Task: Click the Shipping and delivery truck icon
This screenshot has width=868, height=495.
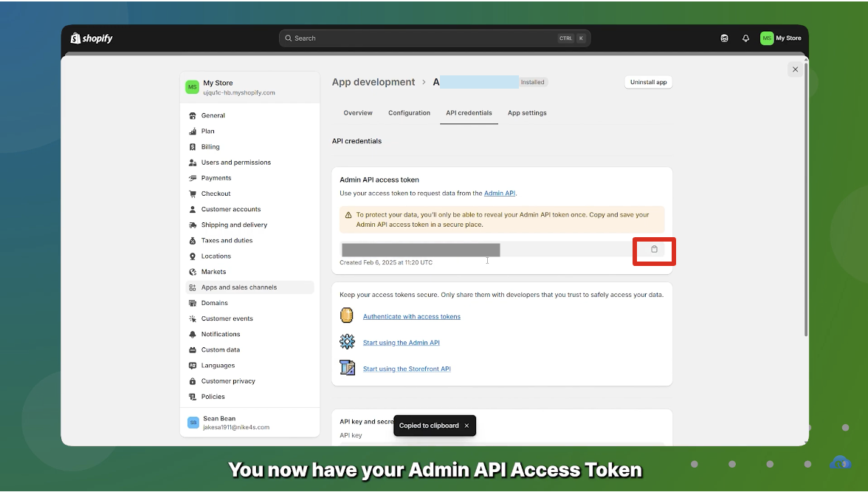Action: (193, 225)
